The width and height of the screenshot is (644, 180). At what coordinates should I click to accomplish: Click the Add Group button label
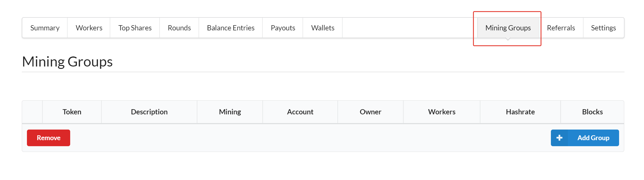[x=593, y=138]
